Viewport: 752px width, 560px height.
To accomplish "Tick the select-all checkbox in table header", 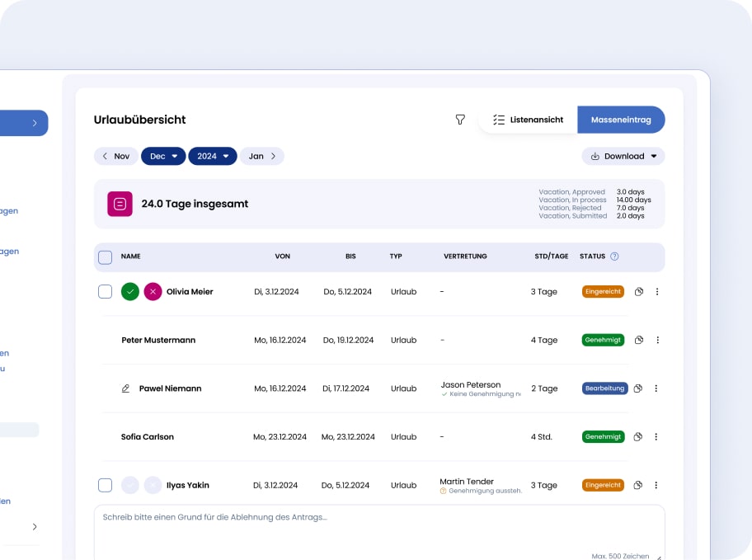I will 105,257.
